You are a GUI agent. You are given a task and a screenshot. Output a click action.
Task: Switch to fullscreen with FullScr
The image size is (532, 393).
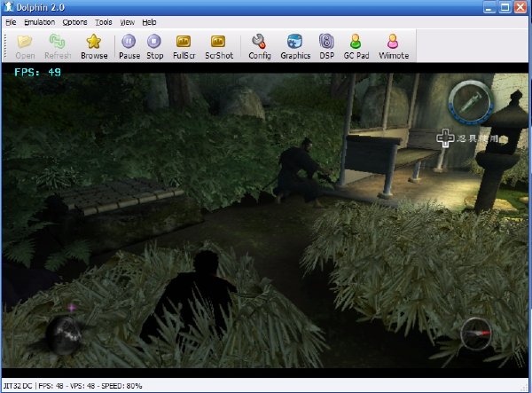pos(184,46)
